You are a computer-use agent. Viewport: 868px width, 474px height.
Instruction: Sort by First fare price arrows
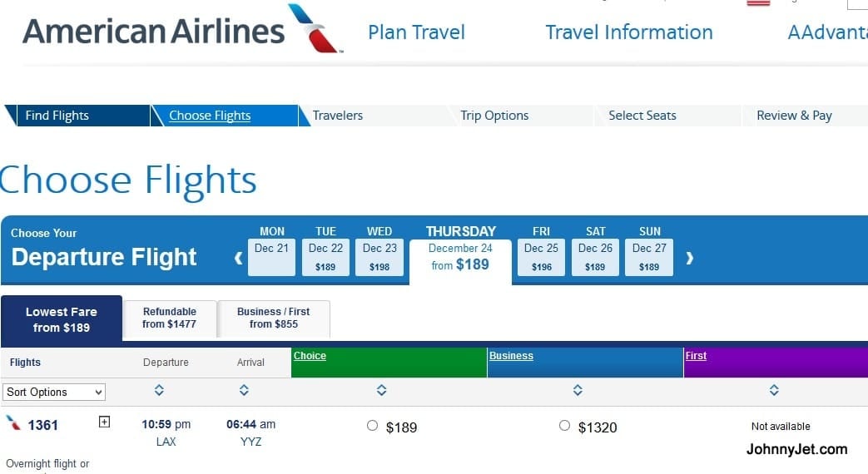coord(774,390)
